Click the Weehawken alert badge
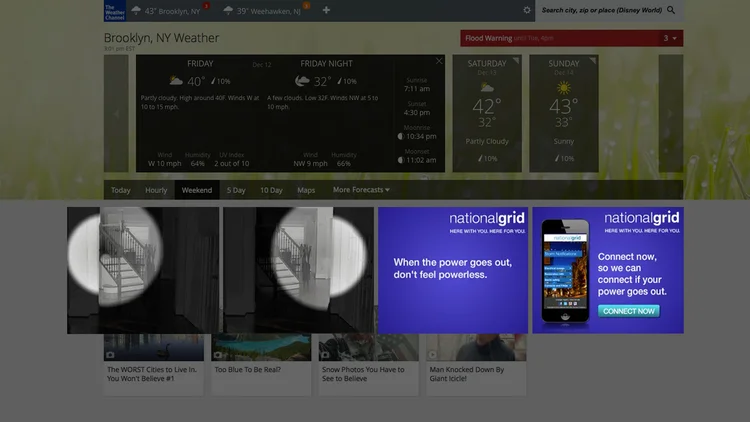This screenshot has width=750, height=422. [x=306, y=6]
